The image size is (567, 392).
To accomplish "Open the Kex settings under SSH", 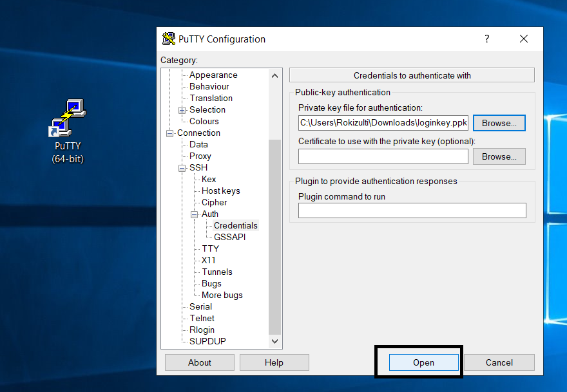I will pyautogui.click(x=209, y=179).
